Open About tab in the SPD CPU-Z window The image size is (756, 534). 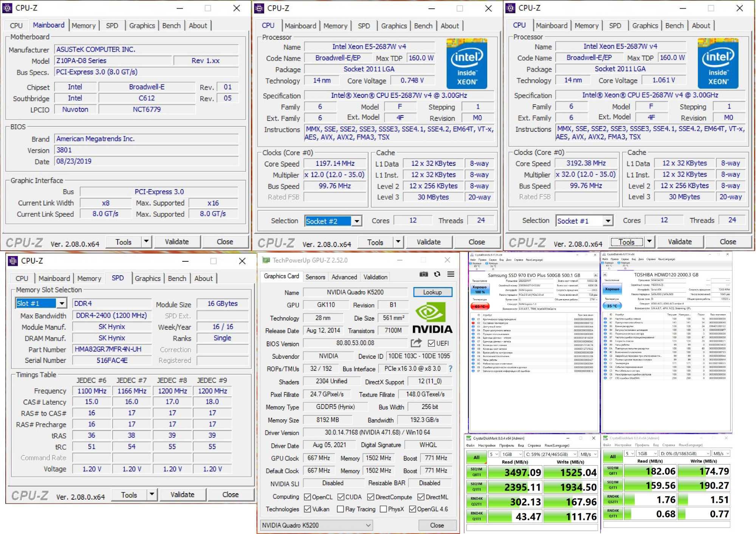click(x=203, y=278)
